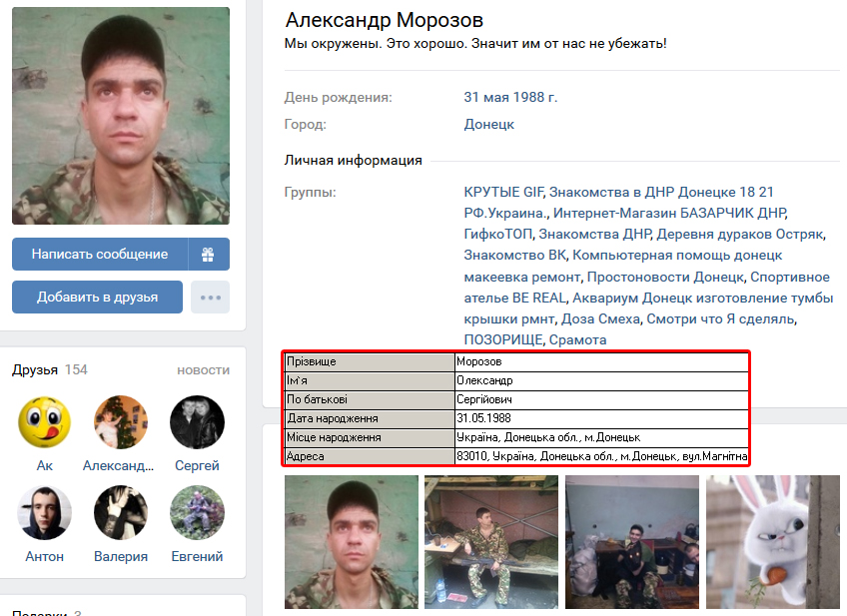Open friend Антон's avatar
The image size is (847, 616).
point(44,512)
